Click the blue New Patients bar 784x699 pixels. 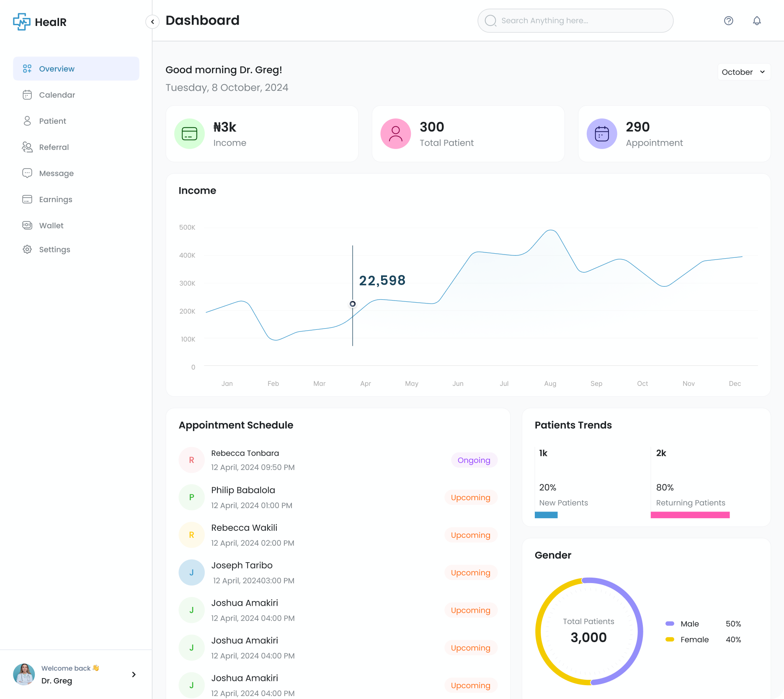pyautogui.click(x=546, y=515)
